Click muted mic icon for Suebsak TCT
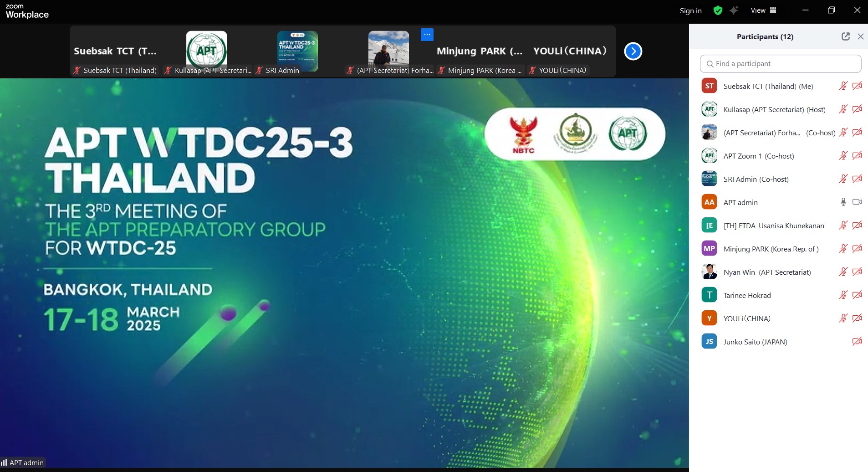 [843, 86]
